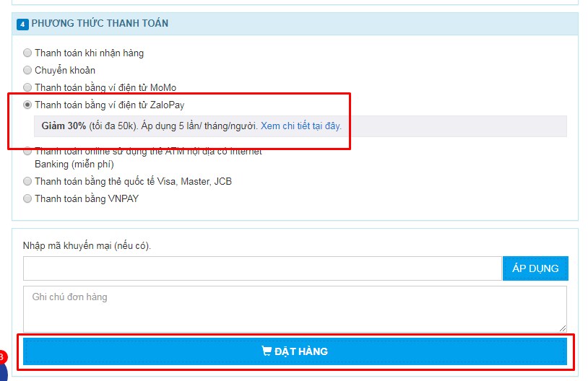Select 'Thanh toán khi nhận hàng' radio button

[x=27, y=53]
